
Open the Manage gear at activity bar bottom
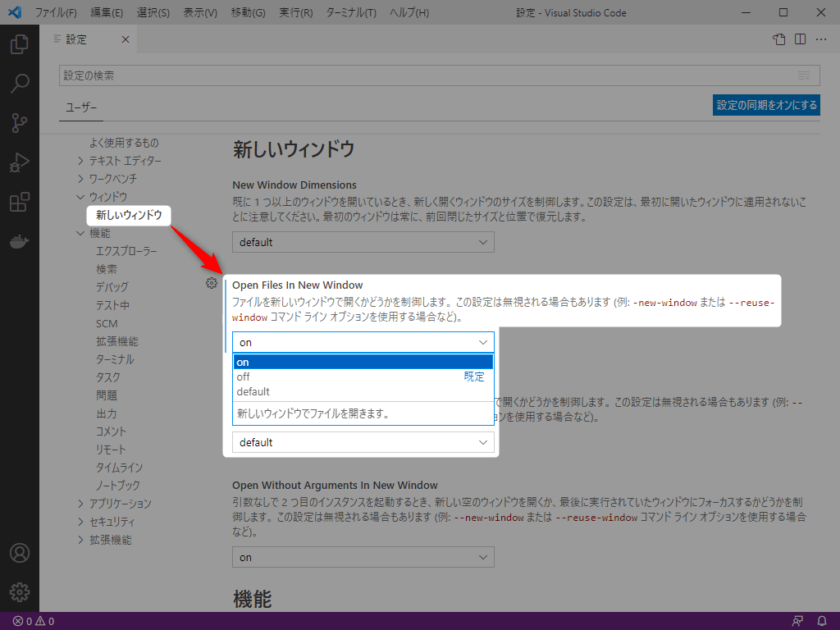point(20,592)
